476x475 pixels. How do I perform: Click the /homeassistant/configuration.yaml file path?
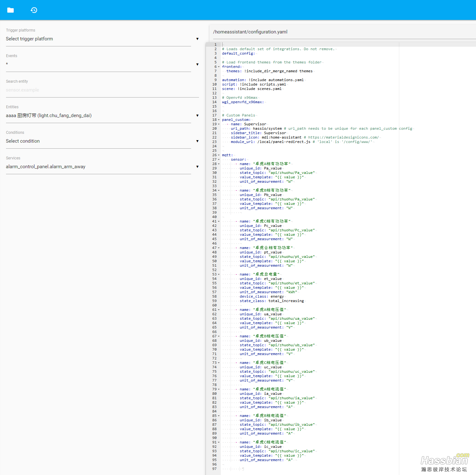(x=250, y=32)
